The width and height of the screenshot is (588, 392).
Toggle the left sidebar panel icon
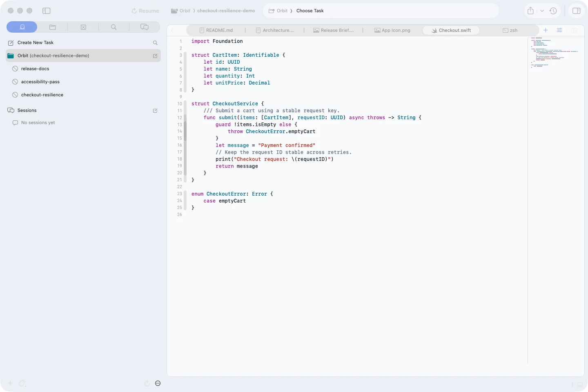tap(47, 11)
